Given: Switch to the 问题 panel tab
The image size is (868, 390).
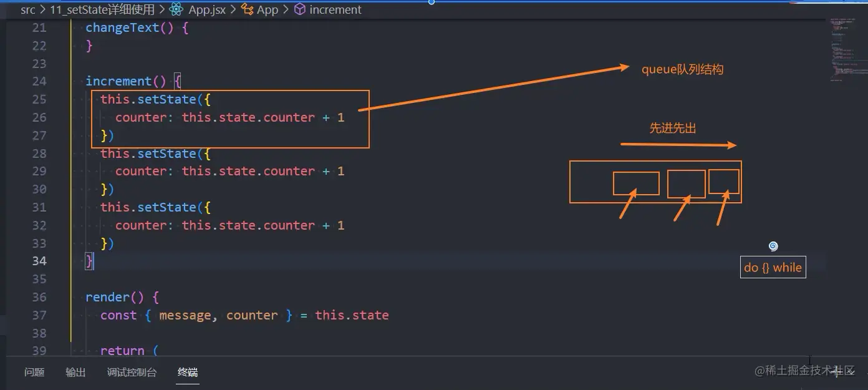Looking at the screenshot, I should [x=34, y=372].
